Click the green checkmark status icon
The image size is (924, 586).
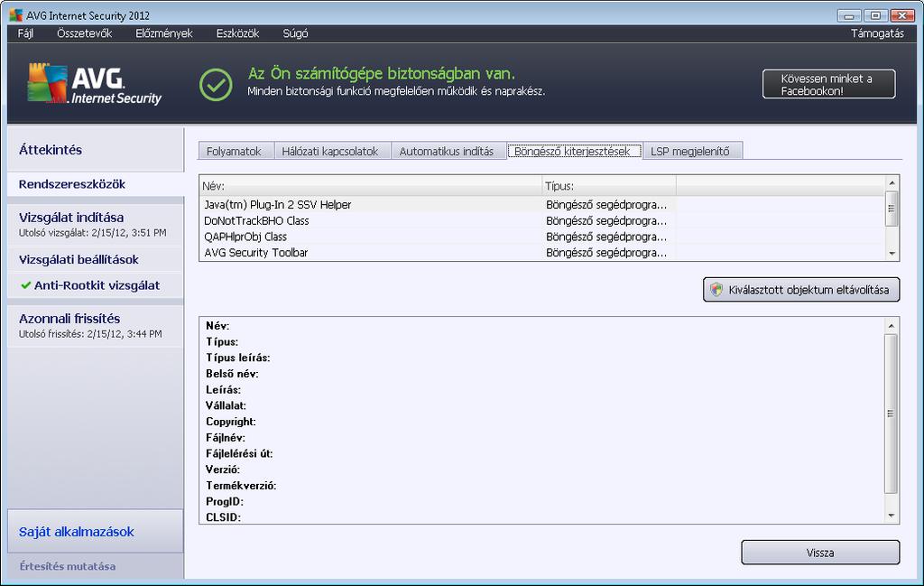(x=216, y=84)
